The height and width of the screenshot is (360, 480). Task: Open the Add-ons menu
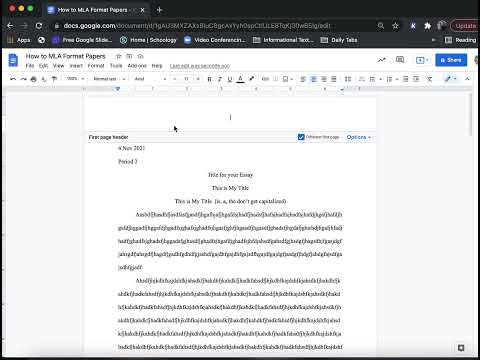[137, 66]
